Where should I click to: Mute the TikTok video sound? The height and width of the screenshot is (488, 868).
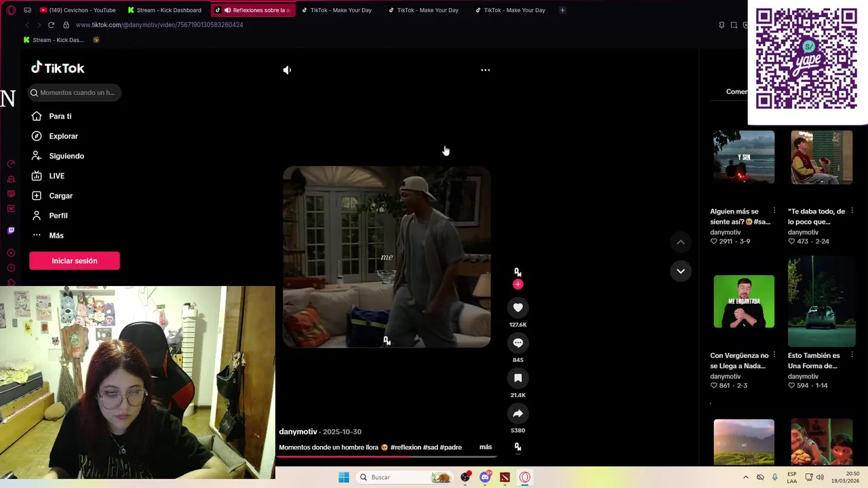pos(287,70)
